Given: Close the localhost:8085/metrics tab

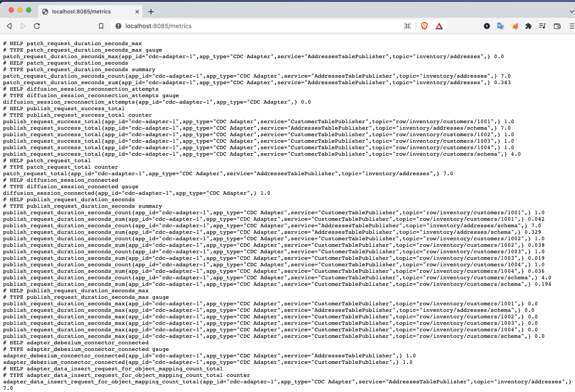Looking at the screenshot, I should pyautogui.click(x=138, y=12).
